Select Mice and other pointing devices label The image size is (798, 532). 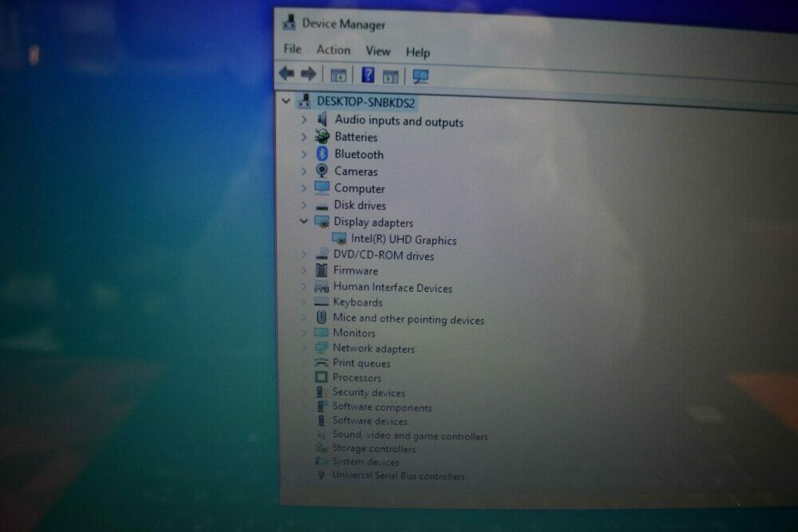[x=408, y=319]
